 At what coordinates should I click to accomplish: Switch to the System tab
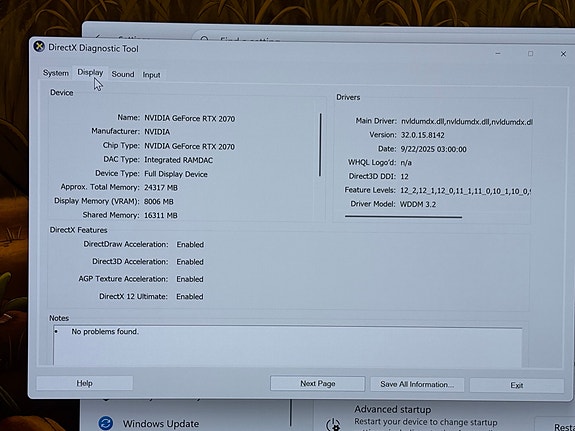point(56,73)
